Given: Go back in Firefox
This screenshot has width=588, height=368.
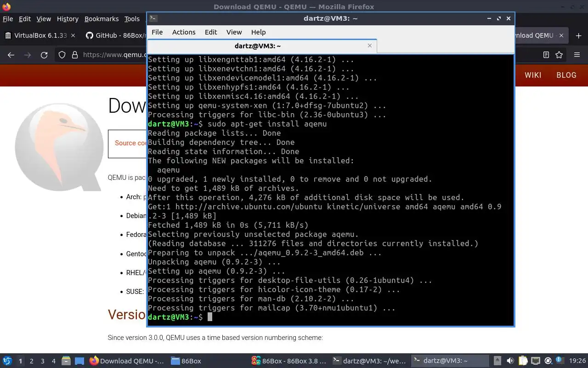Looking at the screenshot, I should point(11,55).
